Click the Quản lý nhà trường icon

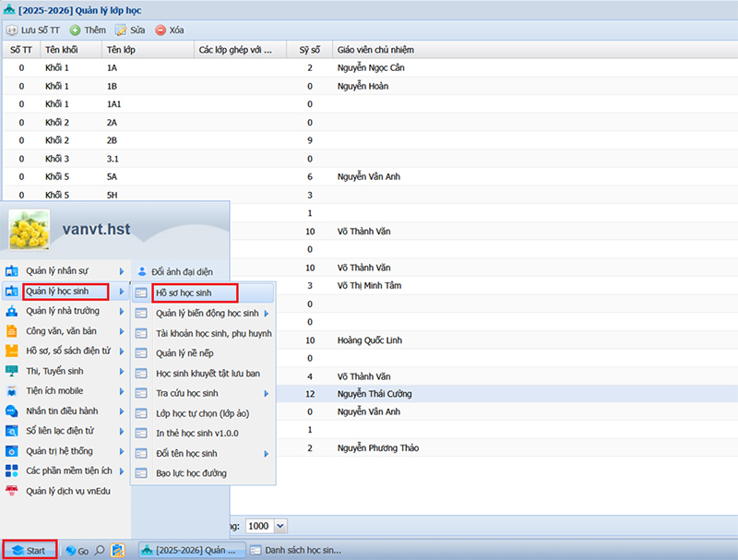point(12,311)
